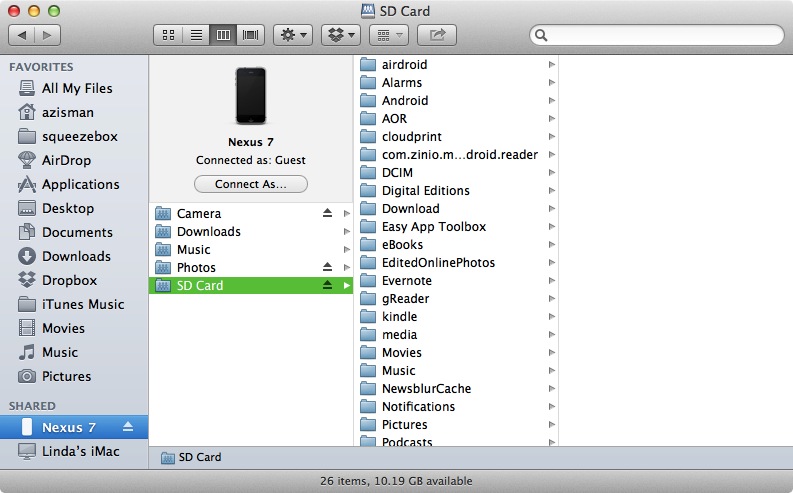Viewport: 793px width, 493px height.
Task: Select Pictures folder on SD Card
Action: [x=458, y=425]
